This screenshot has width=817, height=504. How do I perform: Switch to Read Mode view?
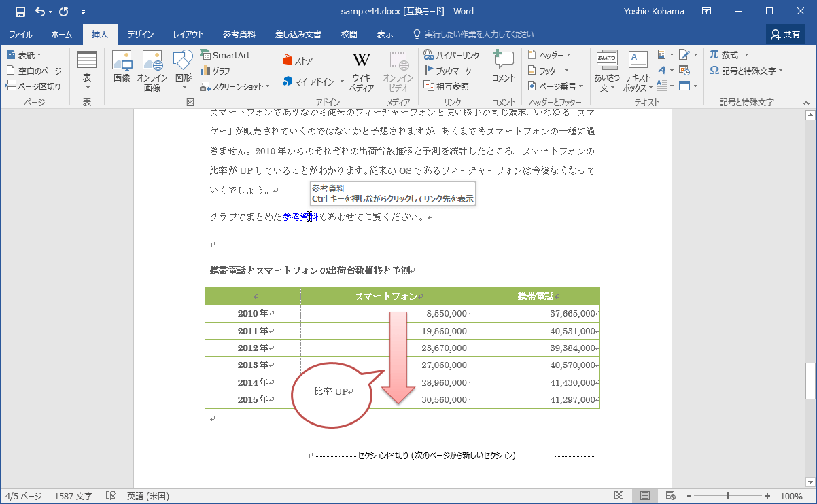619,496
